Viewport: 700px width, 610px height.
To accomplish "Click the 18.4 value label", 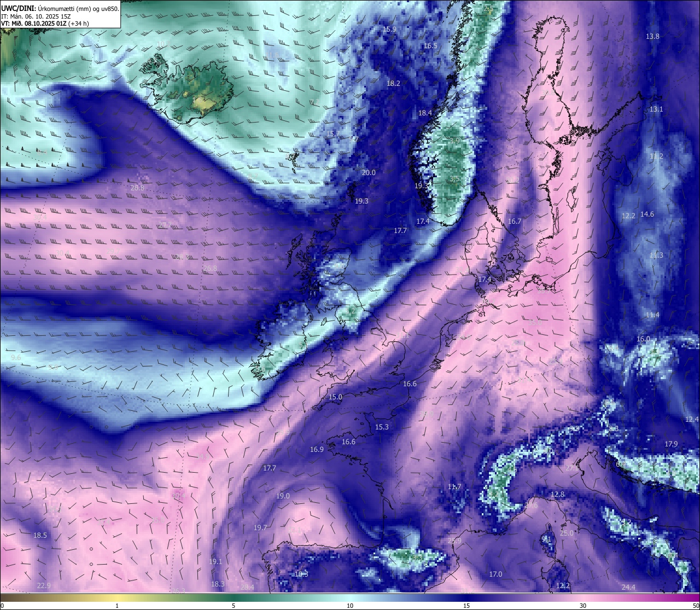I will click(425, 113).
